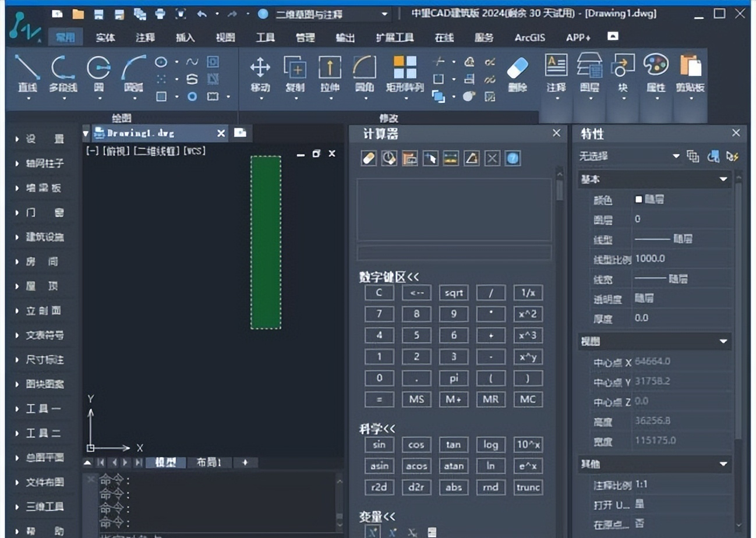Click the 属性 palette icon
The image size is (756, 538).
[x=656, y=65]
